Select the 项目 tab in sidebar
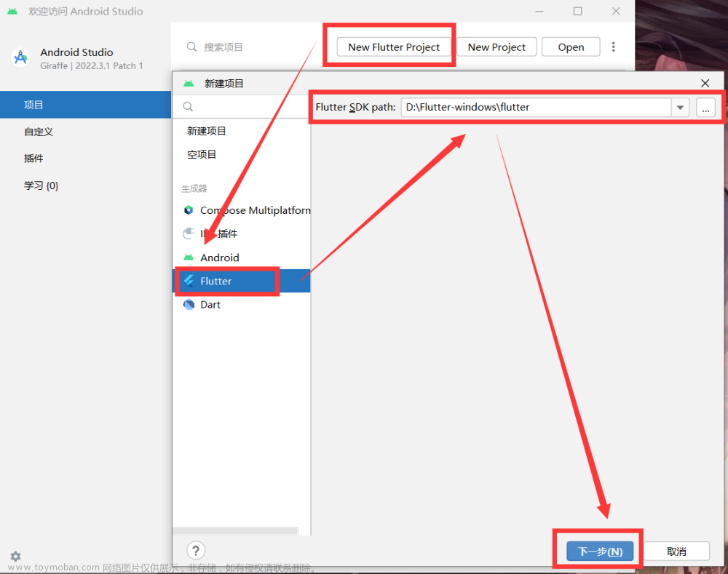 [x=85, y=105]
